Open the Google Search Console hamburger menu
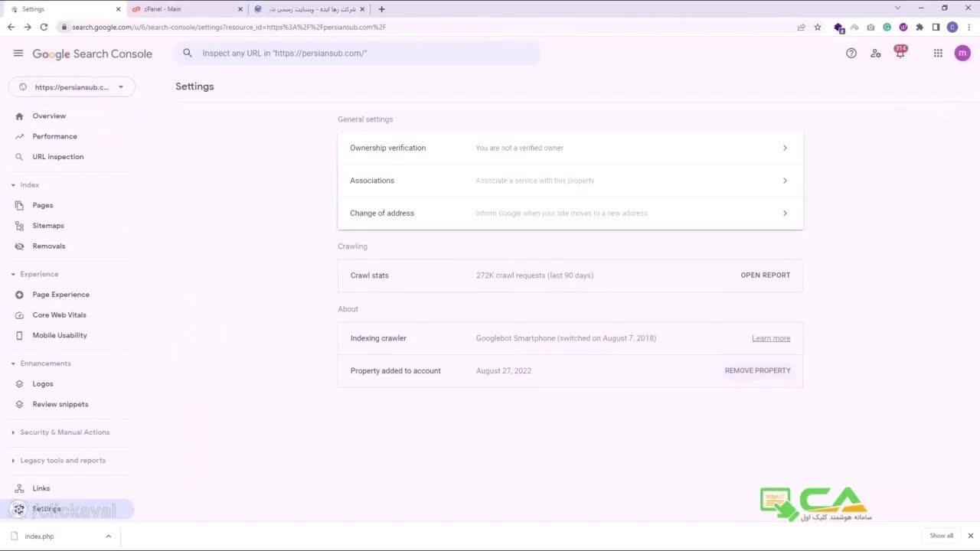Image resolution: width=980 pixels, height=551 pixels. point(18,54)
